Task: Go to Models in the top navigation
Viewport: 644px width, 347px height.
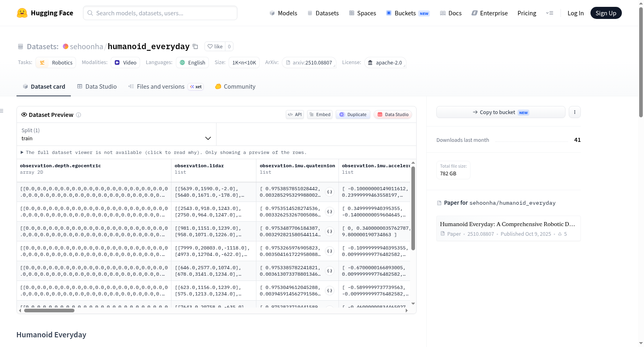Action: [x=283, y=13]
